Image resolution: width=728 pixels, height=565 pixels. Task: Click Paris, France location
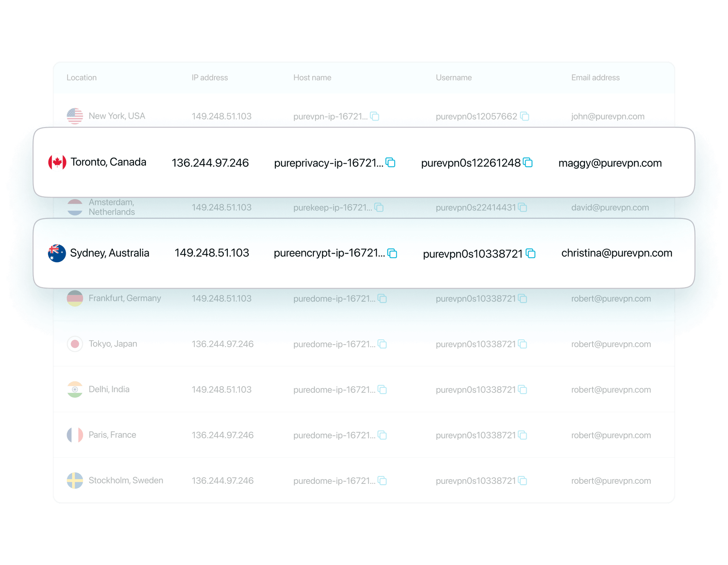pos(112,435)
